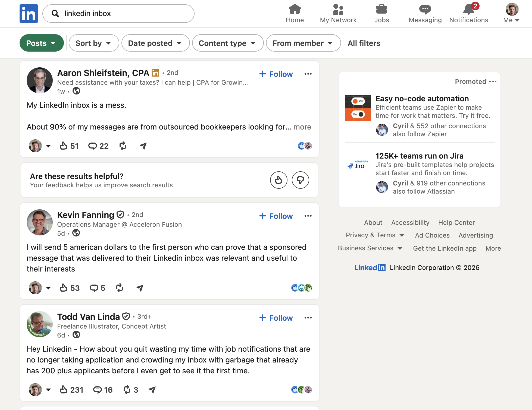The width and height of the screenshot is (532, 410).
Task: Open Aaron Shleifstein, CPA's profile name
Action: point(103,73)
